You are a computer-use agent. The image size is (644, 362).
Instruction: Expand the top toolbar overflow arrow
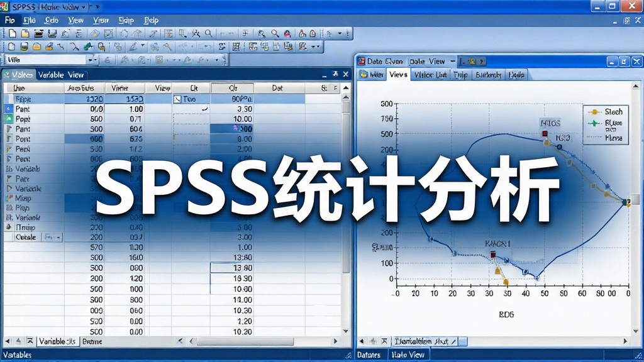(x=340, y=33)
